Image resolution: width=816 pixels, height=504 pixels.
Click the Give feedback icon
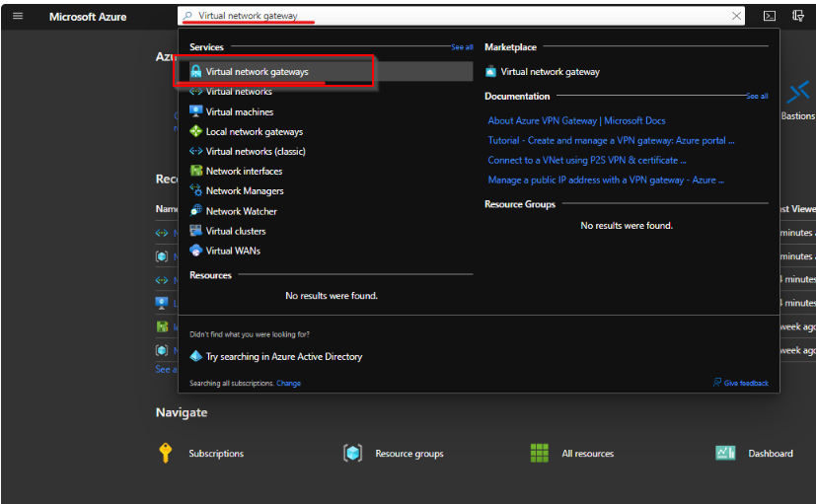[717, 383]
